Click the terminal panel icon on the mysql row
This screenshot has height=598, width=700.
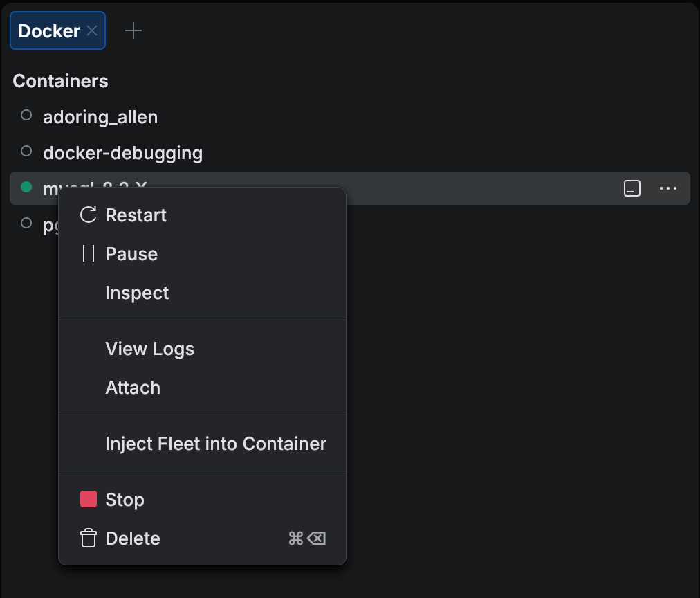[x=631, y=188]
